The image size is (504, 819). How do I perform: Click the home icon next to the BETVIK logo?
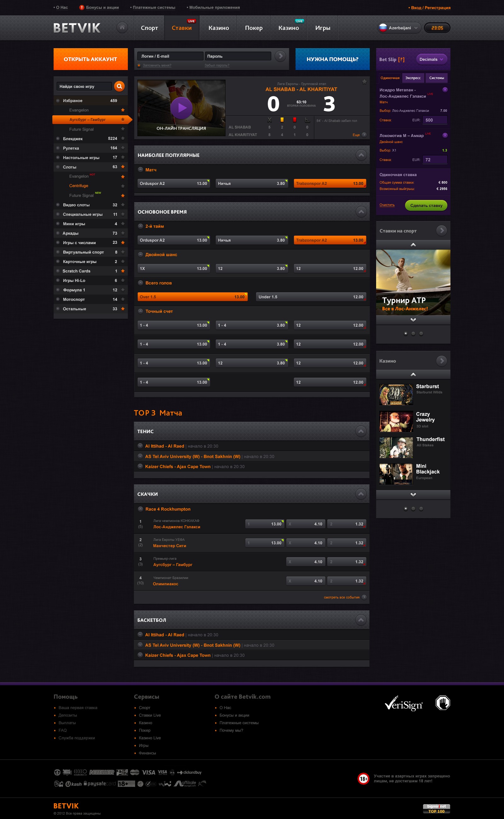point(122,27)
